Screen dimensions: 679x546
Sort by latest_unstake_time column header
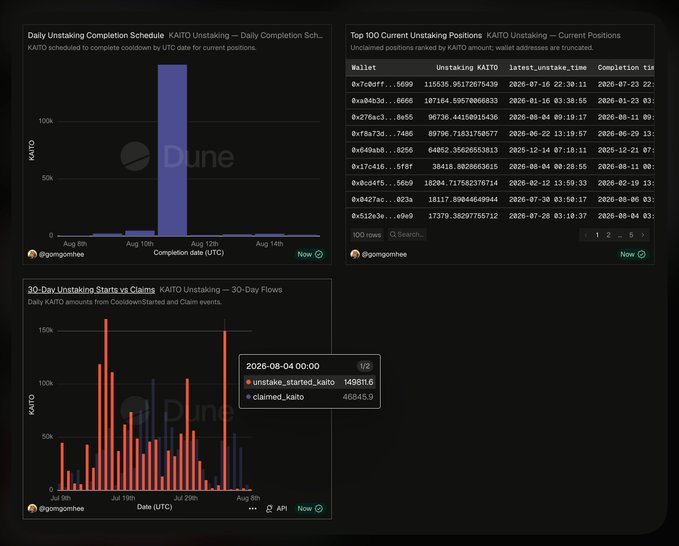coord(548,68)
